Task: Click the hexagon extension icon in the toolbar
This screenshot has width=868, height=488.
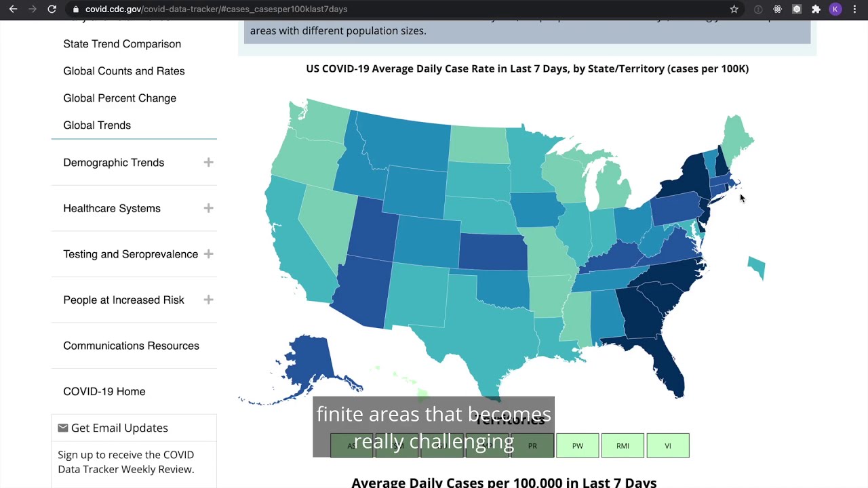Action: click(x=797, y=9)
